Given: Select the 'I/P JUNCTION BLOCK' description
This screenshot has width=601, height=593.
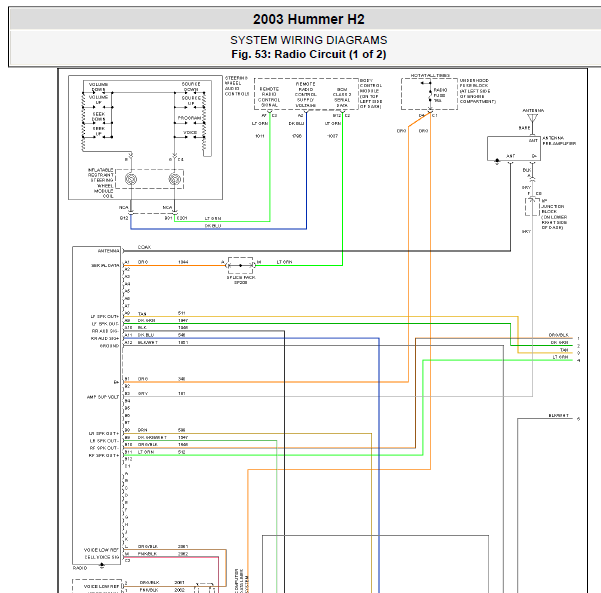Looking at the screenshot, I should point(553,214).
